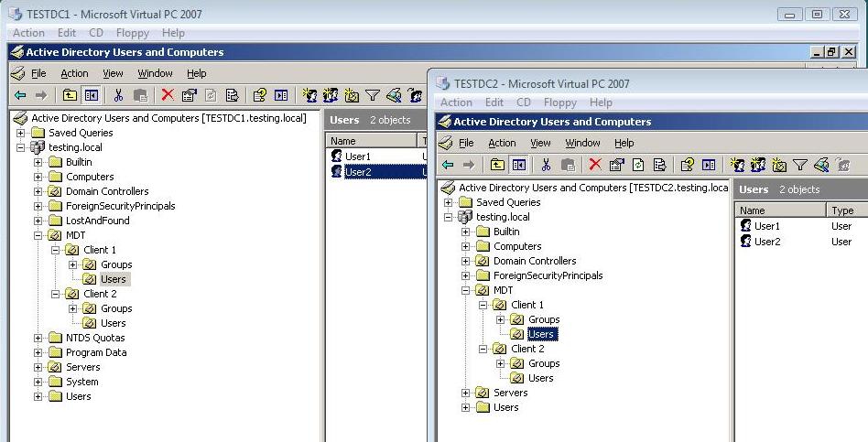Click Name column header in TESTDC1 list
Screen dimensions: 868x442
[372, 141]
